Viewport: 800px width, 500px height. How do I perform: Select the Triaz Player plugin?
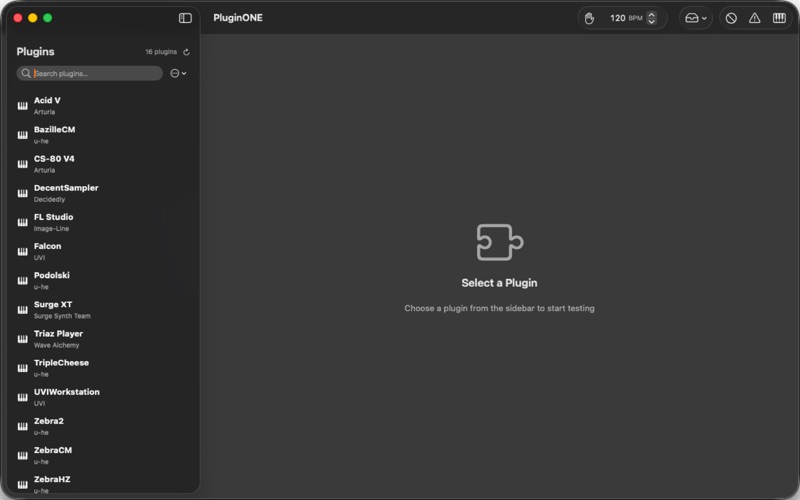pos(102,338)
